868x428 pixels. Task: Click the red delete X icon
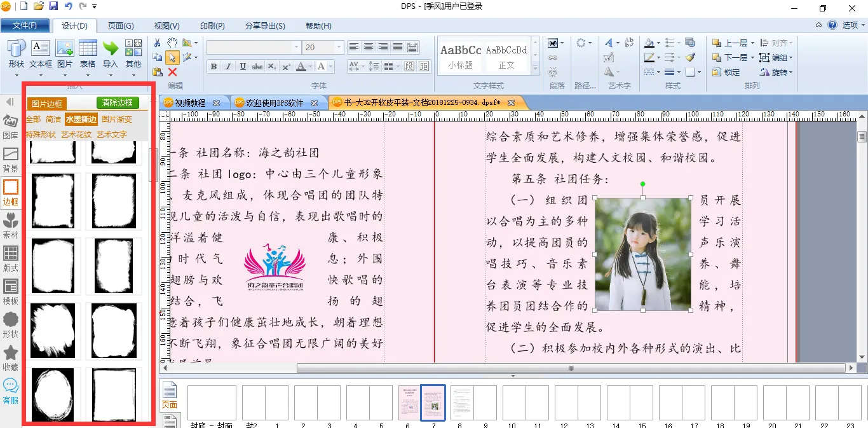click(x=172, y=72)
